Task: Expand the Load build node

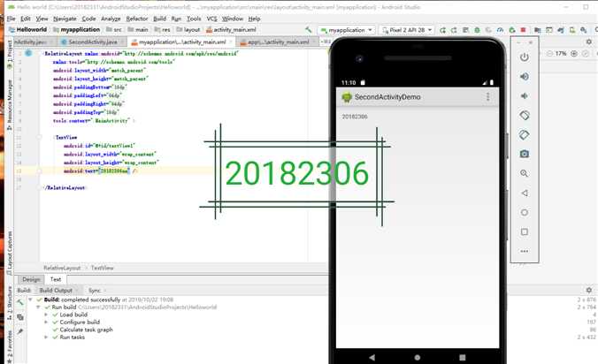Action: click(46, 315)
